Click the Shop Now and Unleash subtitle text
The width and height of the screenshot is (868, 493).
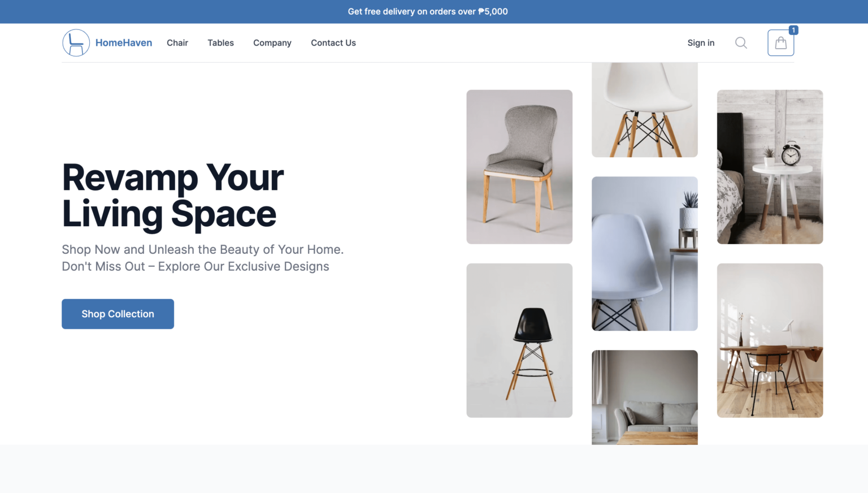203,258
